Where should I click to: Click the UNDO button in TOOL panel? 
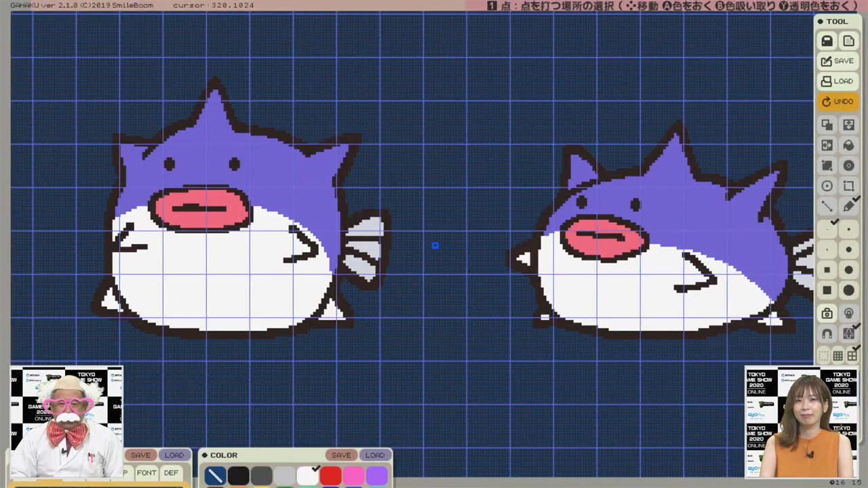click(837, 102)
